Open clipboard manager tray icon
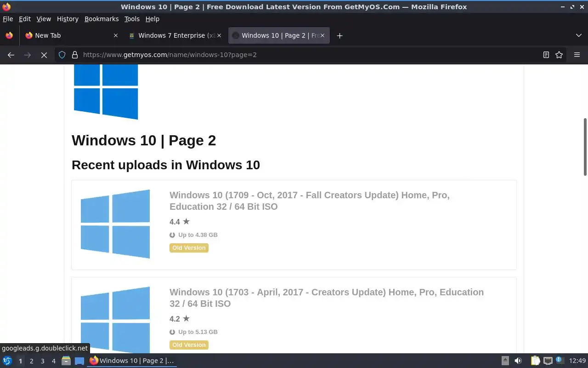 point(536,361)
